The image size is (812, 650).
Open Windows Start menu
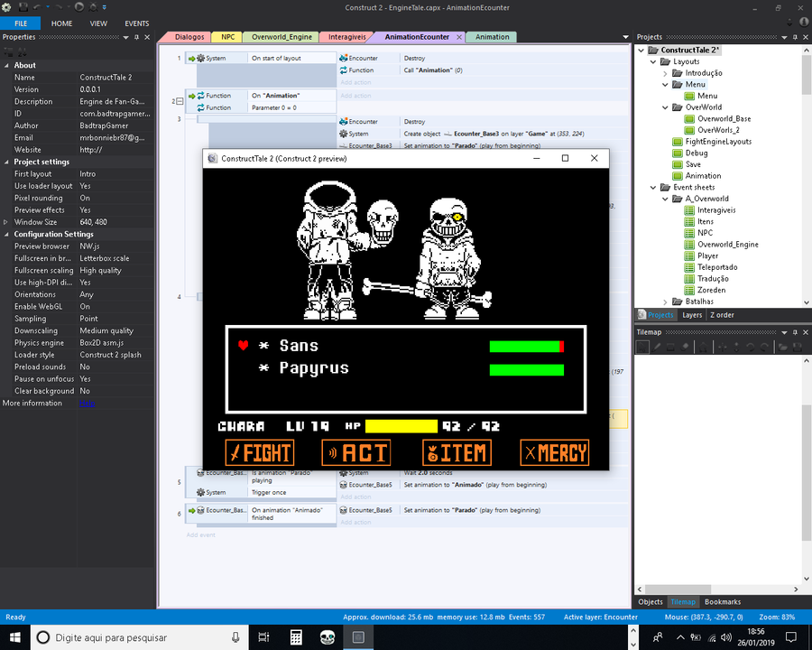14,637
